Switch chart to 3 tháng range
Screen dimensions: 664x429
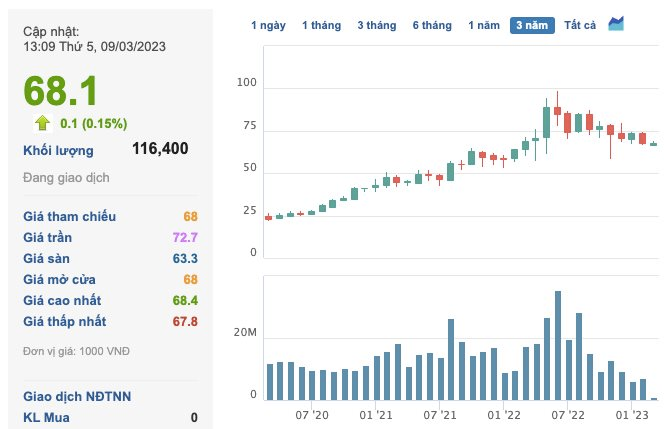click(377, 25)
